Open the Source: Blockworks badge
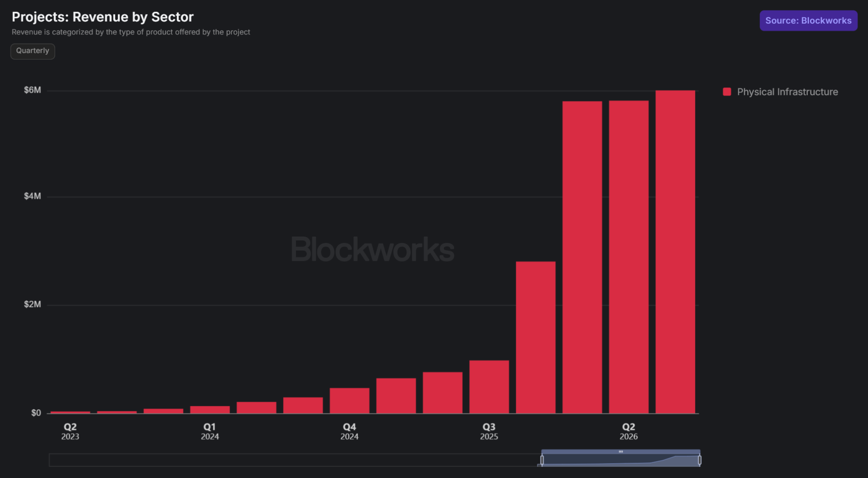The width and height of the screenshot is (868, 478). [x=808, y=21]
